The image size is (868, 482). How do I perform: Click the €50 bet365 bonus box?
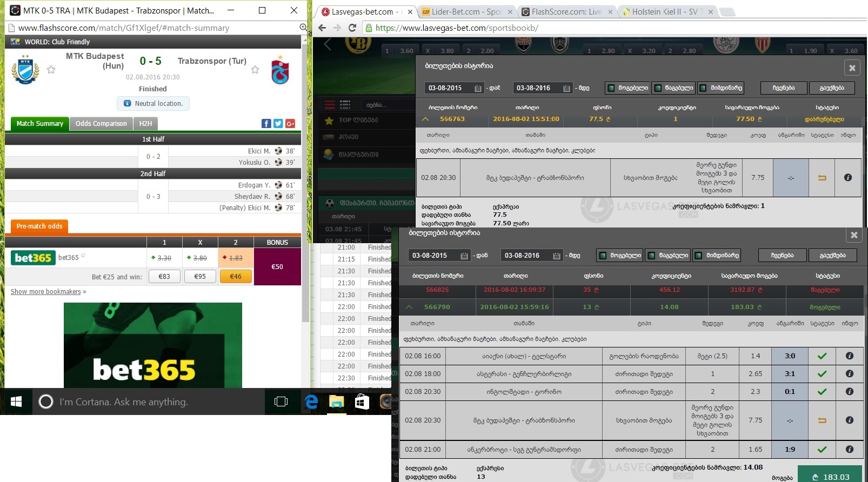point(277,266)
